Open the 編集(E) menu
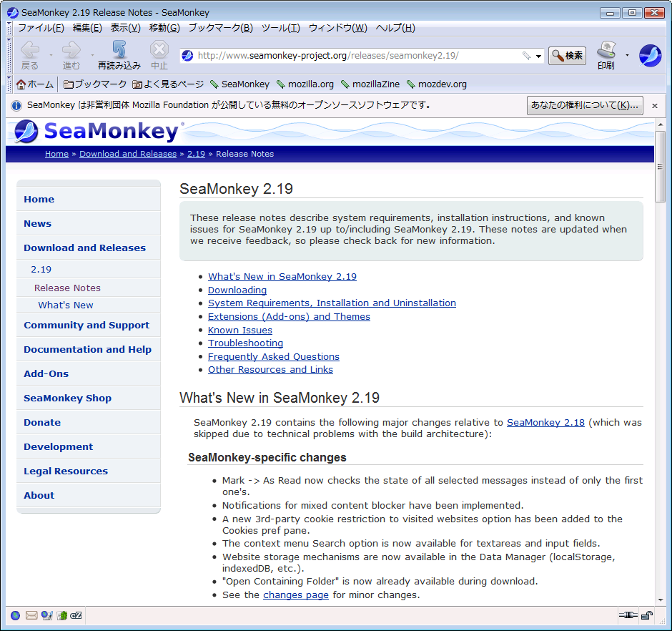672x631 pixels. coord(87,29)
